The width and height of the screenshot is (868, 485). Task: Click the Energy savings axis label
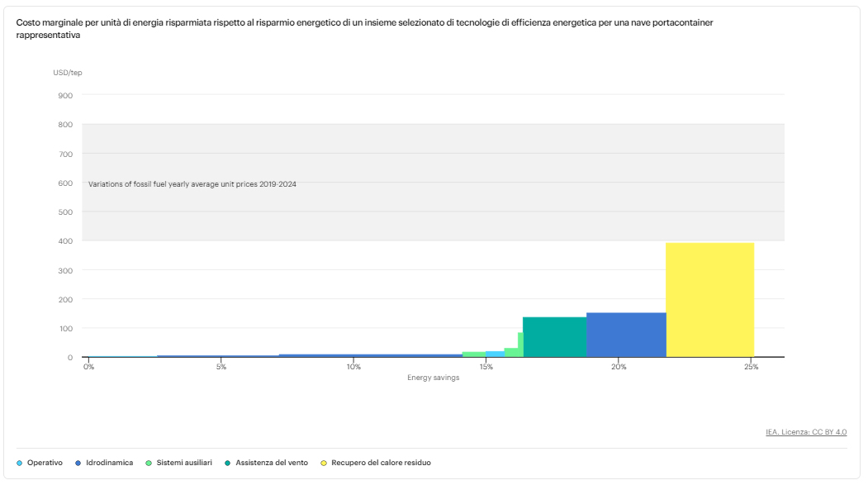pyautogui.click(x=434, y=378)
